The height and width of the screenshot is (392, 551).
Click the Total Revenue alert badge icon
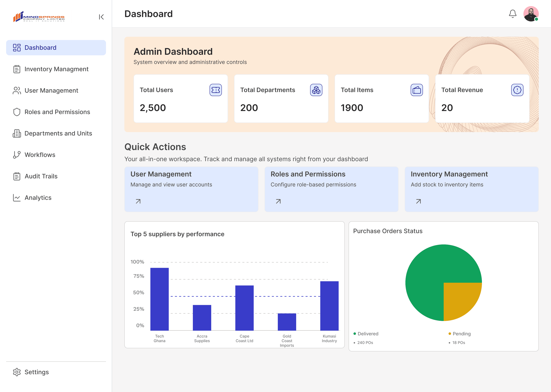click(x=517, y=90)
